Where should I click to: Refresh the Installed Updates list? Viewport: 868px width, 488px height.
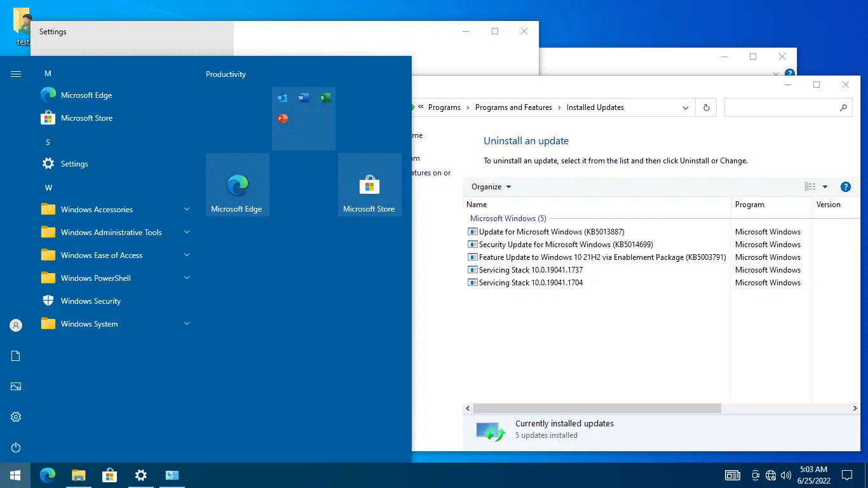(x=706, y=107)
